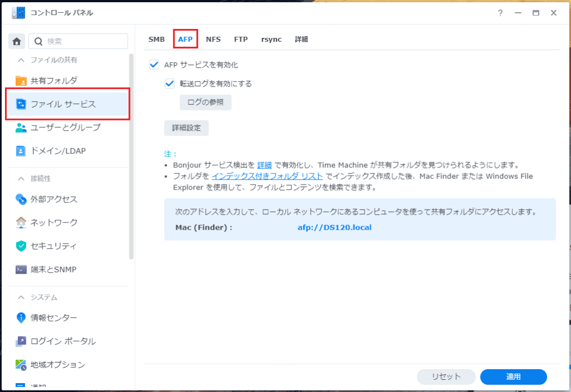
Task: Click the Regional Options icon (地域オプション)
Action: click(21, 365)
